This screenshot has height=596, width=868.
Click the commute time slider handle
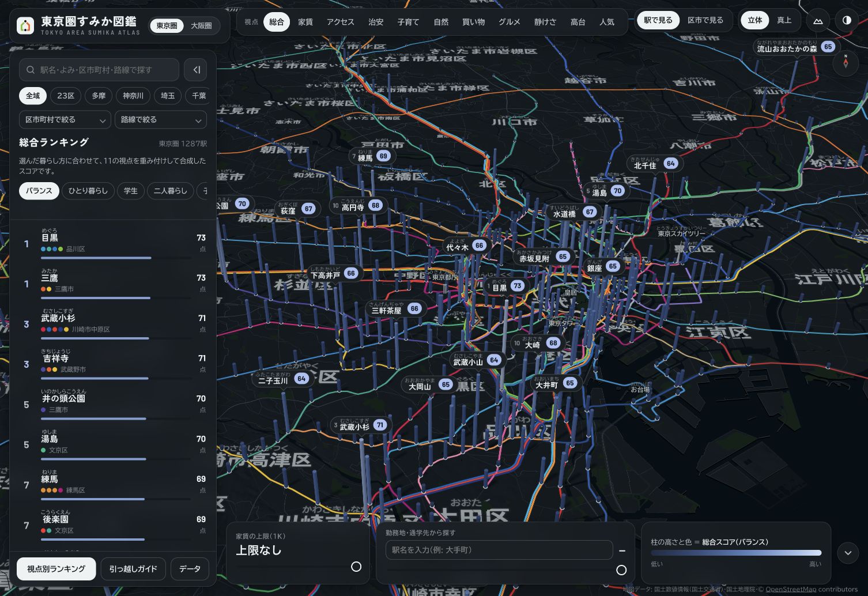click(x=621, y=570)
